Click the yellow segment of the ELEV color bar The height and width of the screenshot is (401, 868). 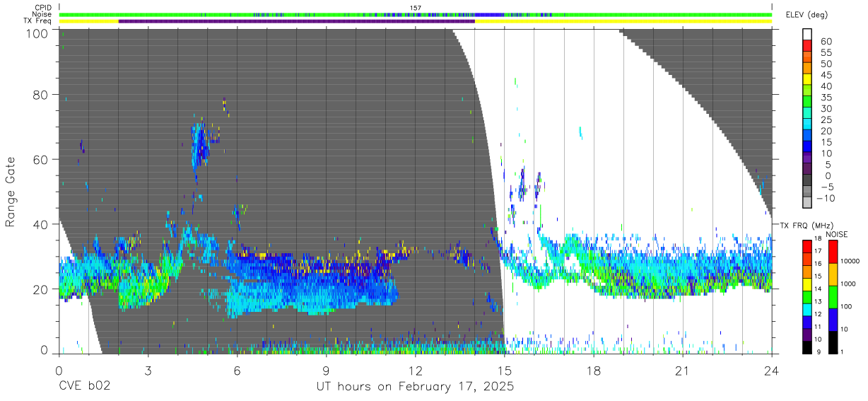(x=807, y=79)
